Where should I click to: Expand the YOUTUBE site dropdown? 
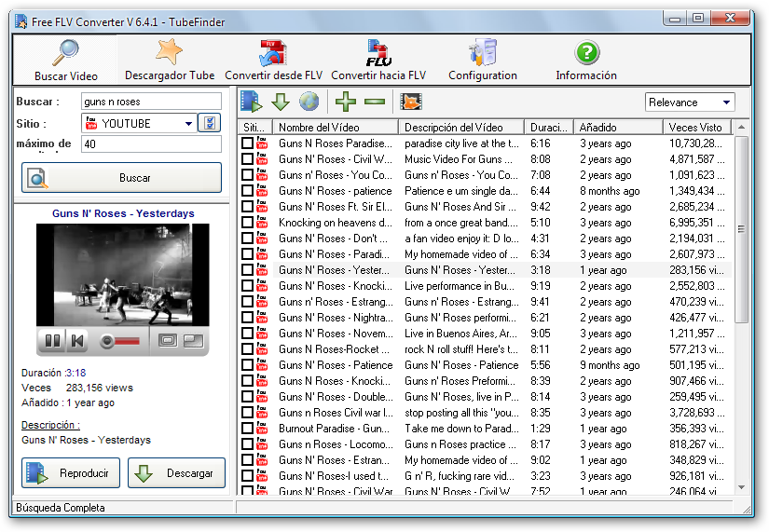pyautogui.click(x=187, y=123)
